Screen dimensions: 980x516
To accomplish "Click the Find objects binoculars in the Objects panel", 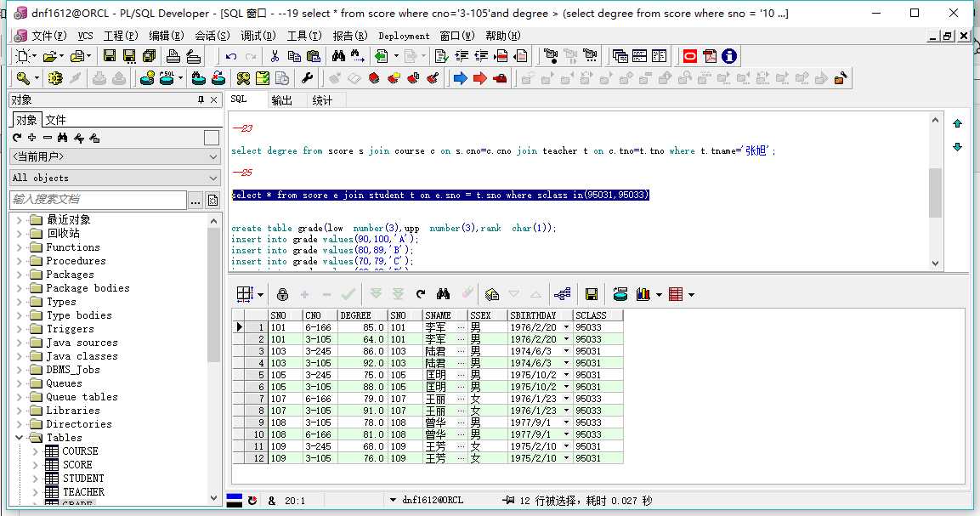I will click(62, 138).
